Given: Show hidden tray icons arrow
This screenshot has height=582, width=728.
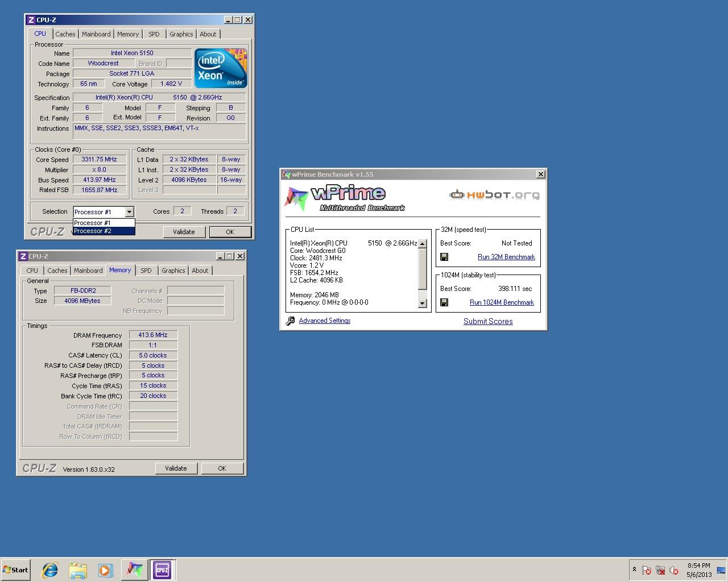Looking at the screenshot, I should pos(634,569).
